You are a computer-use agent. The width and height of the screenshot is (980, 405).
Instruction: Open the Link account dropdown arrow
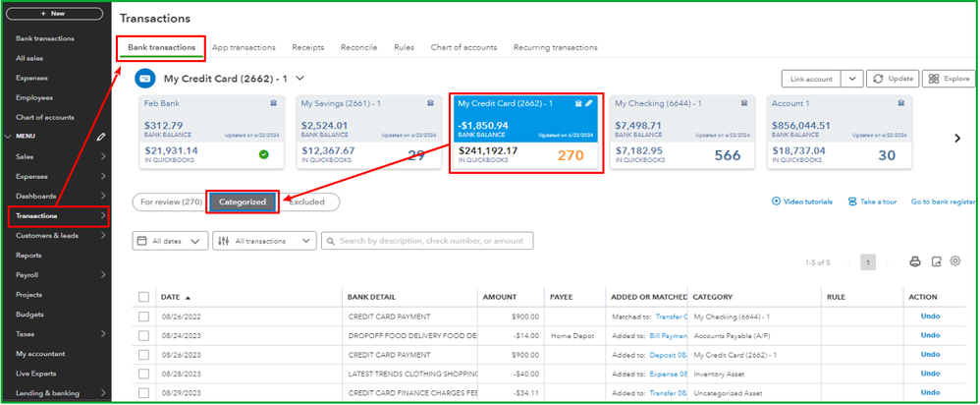tap(852, 79)
